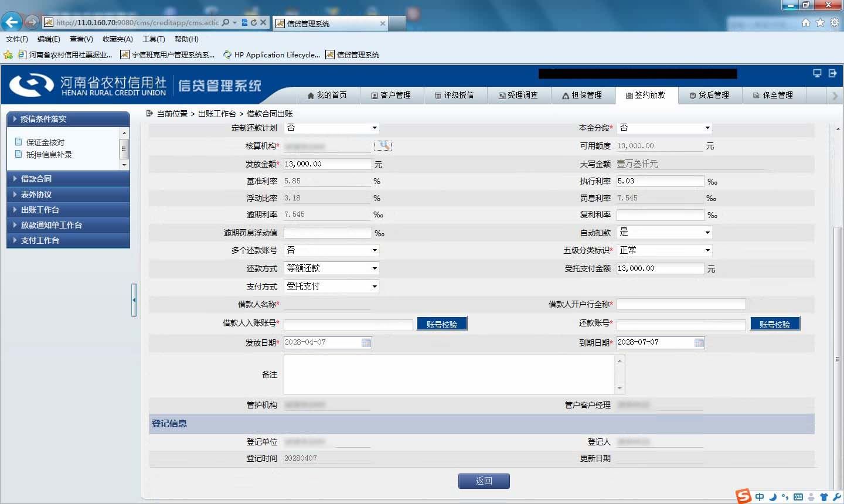
Task: Click the 保证金核对 document icon
Action: (18, 142)
